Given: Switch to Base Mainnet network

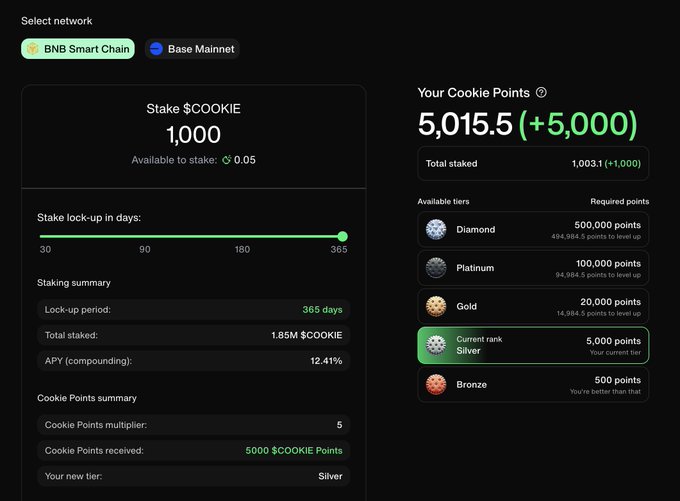Looking at the screenshot, I should [191, 48].
